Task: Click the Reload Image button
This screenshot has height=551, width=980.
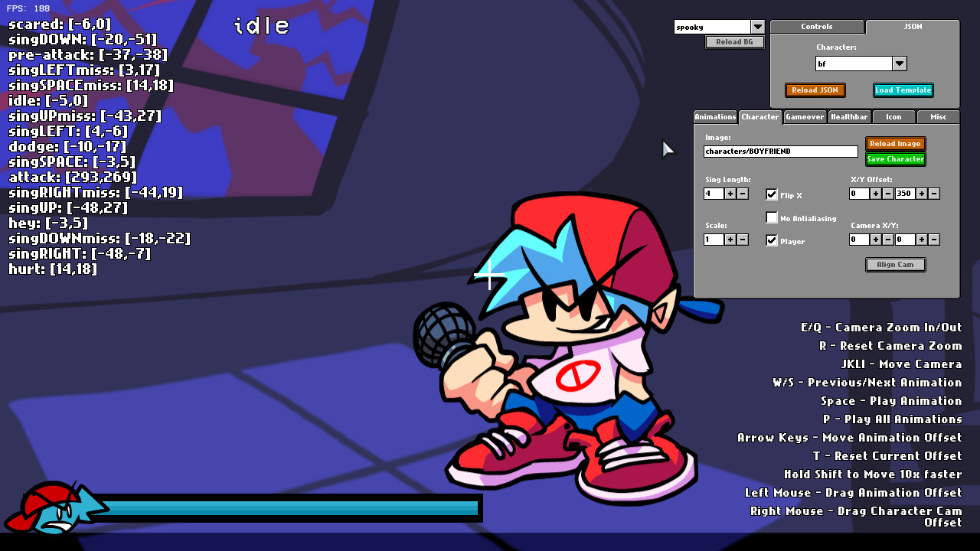Action: (896, 144)
